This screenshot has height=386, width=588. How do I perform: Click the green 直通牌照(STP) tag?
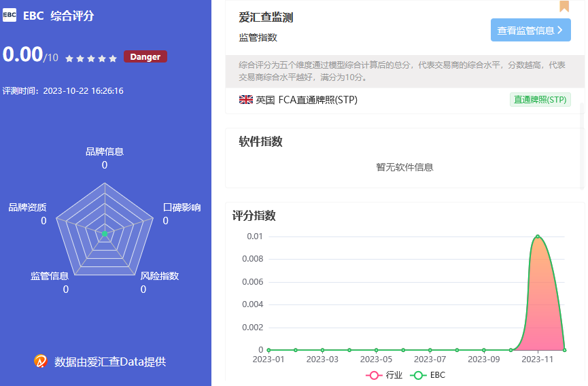540,100
